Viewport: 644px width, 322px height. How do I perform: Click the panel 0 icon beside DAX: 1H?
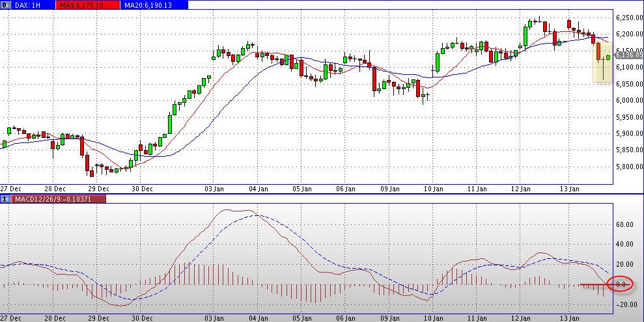[x=5, y=4]
